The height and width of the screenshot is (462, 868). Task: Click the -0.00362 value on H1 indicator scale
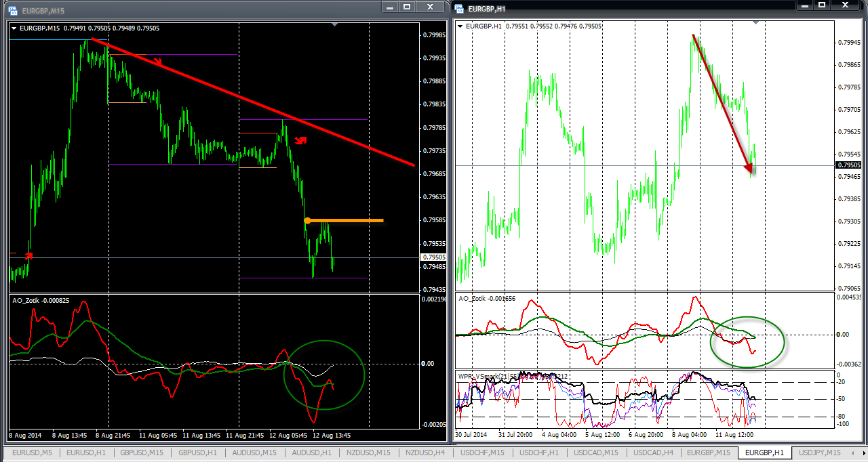pyautogui.click(x=850, y=364)
